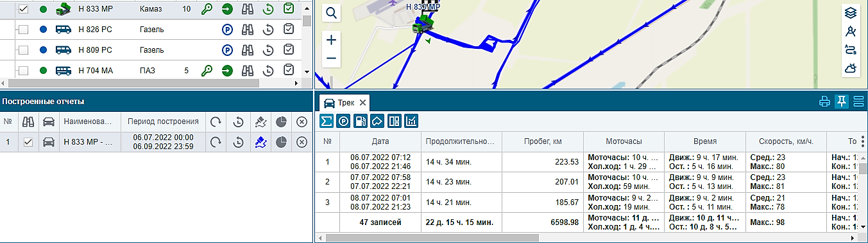The width and height of the screenshot is (868, 243).
Task: Click the binoculars icon for Н 826 РС
Action: tap(248, 30)
